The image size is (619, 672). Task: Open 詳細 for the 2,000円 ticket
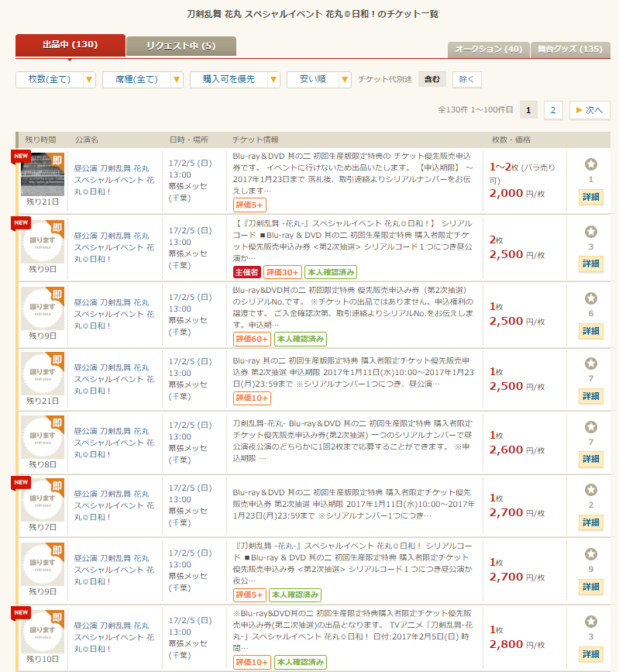pos(591,197)
